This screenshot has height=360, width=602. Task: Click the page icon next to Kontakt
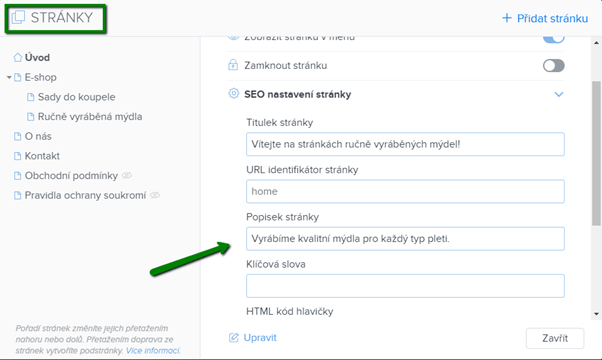[x=17, y=156]
